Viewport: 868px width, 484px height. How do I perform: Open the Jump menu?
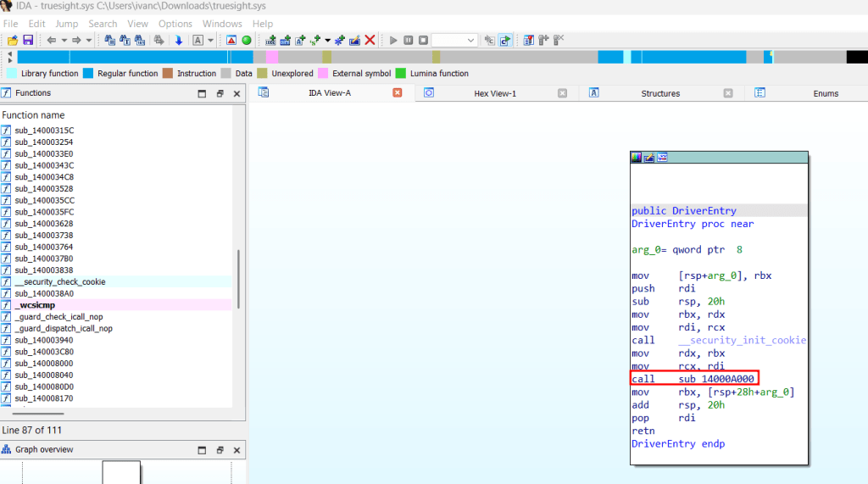click(x=67, y=24)
